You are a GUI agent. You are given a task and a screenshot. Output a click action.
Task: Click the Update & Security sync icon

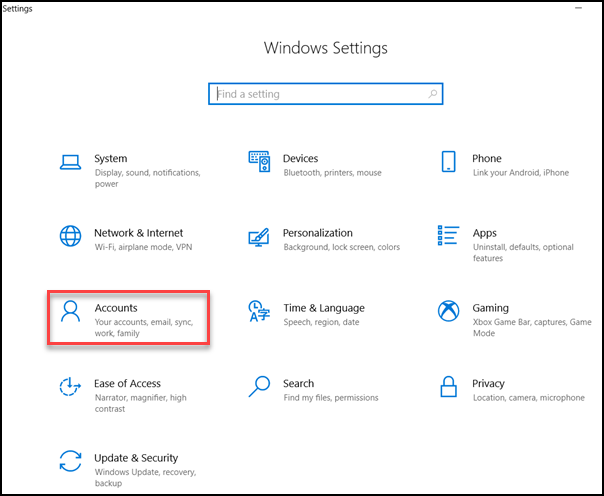(x=70, y=461)
